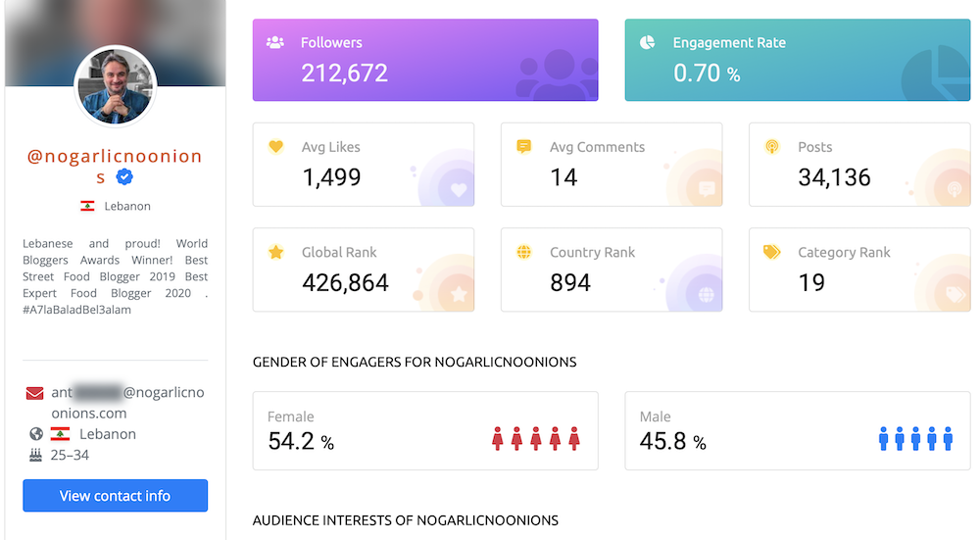
Task: Click the nogarlicnoonions.com email address
Action: (127, 403)
